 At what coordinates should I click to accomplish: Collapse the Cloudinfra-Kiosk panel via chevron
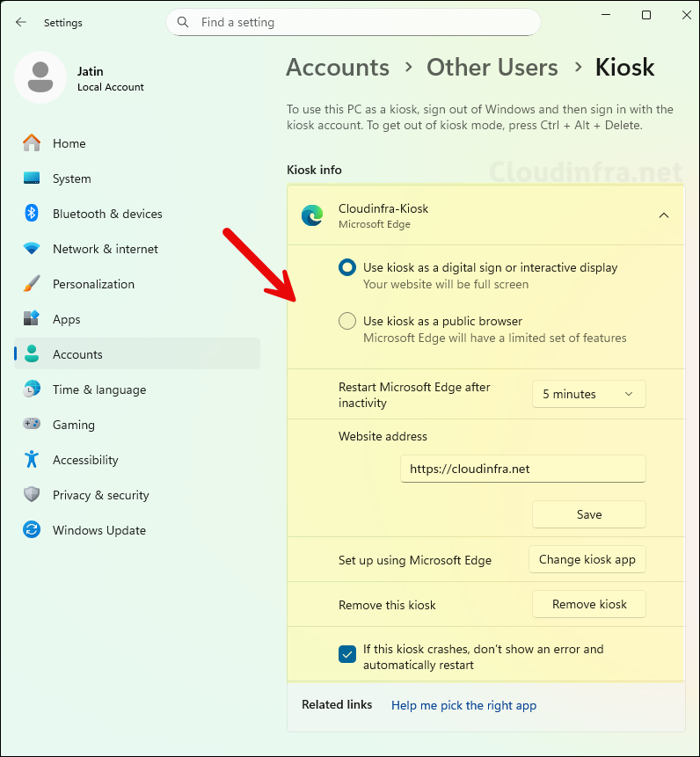point(664,215)
